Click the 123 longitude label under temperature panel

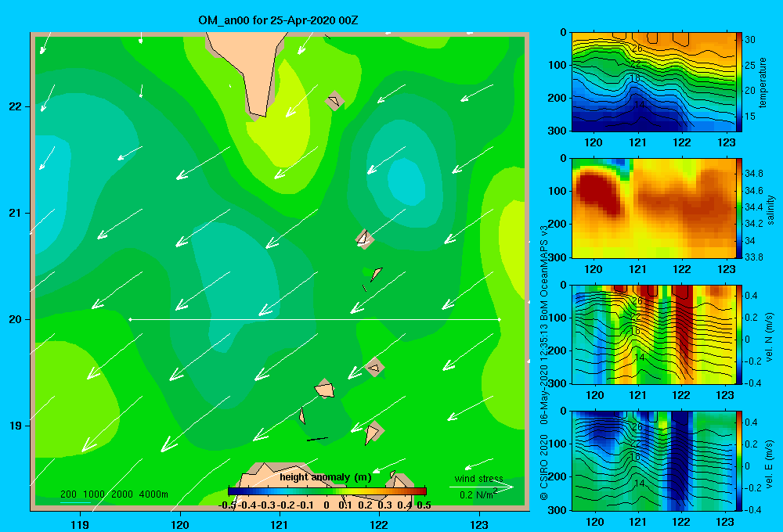click(726, 142)
